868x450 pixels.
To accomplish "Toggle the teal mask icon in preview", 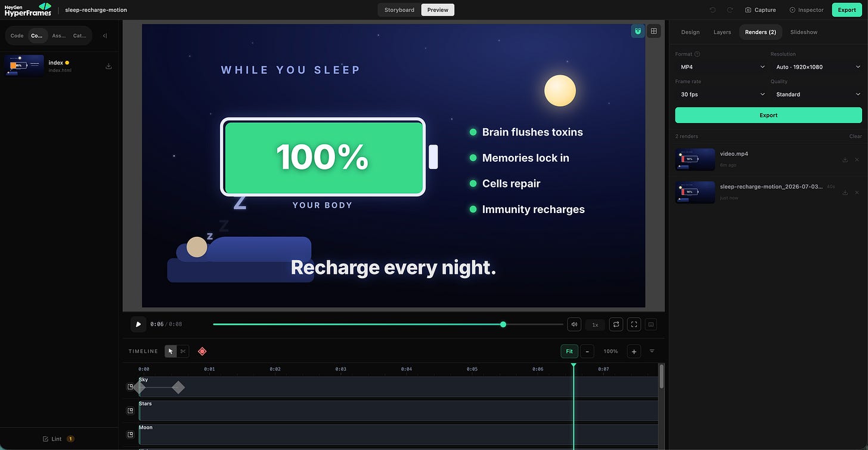I will point(638,31).
